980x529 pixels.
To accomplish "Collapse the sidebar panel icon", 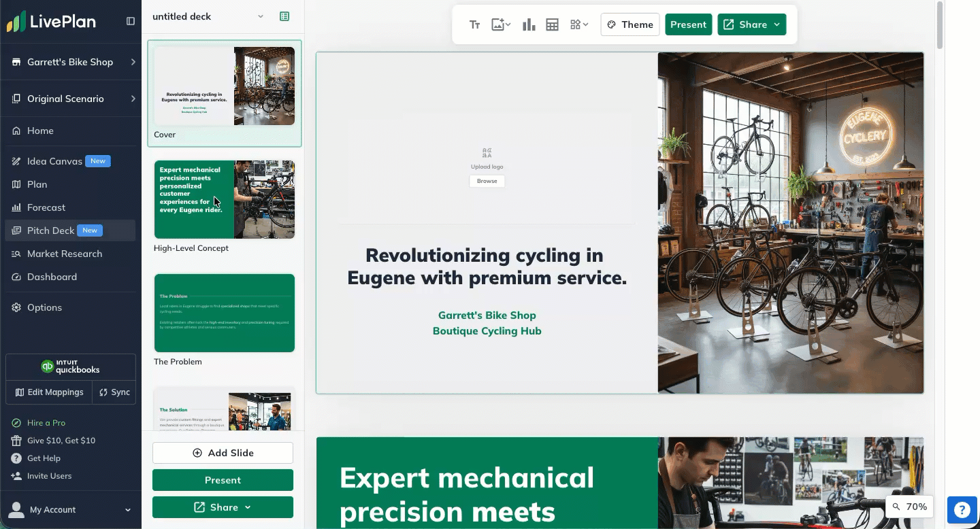I will click(131, 21).
